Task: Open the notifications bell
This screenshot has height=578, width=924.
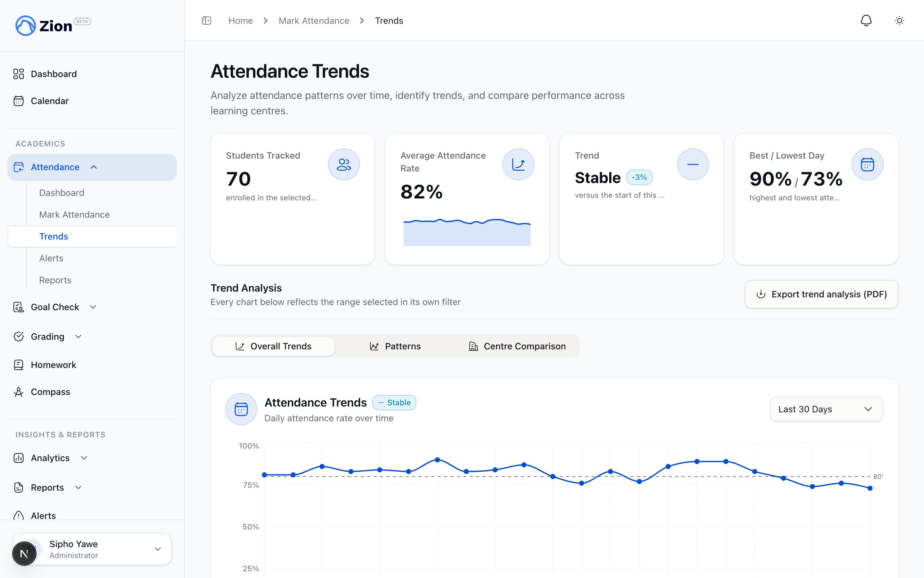Action: [x=866, y=21]
